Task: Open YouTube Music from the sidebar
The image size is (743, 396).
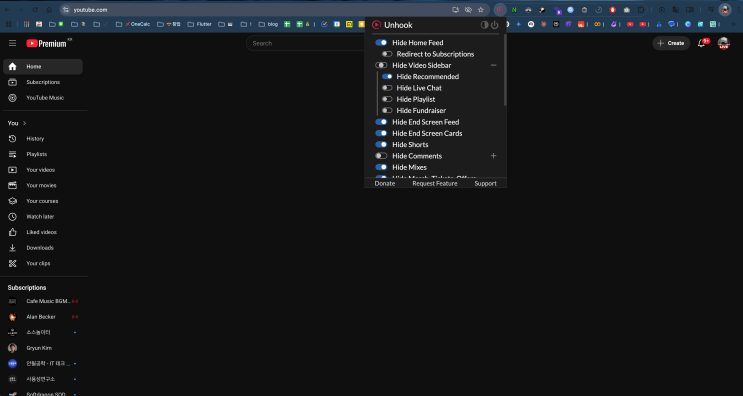Action: [43, 98]
